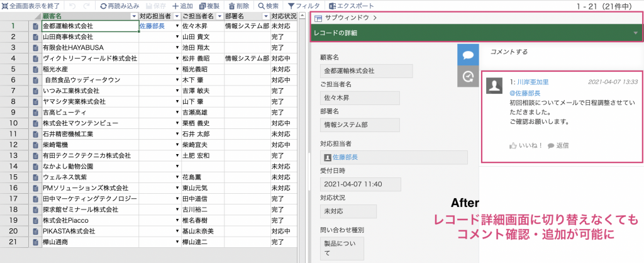This screenshot has width=644, height=263.
Task: Select cell 探求館ゼミナール株式会社
Action: point(90,210)
